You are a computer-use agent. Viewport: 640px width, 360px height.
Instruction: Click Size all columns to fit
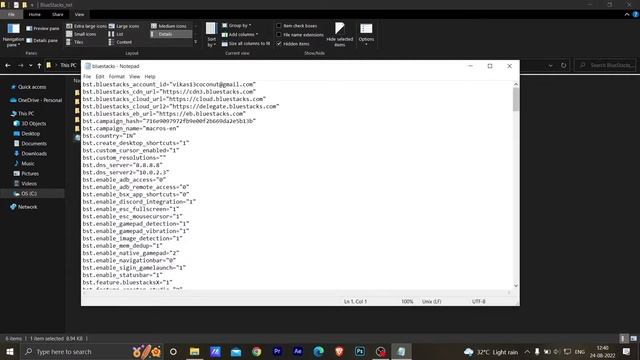click(x=246, y=44)
